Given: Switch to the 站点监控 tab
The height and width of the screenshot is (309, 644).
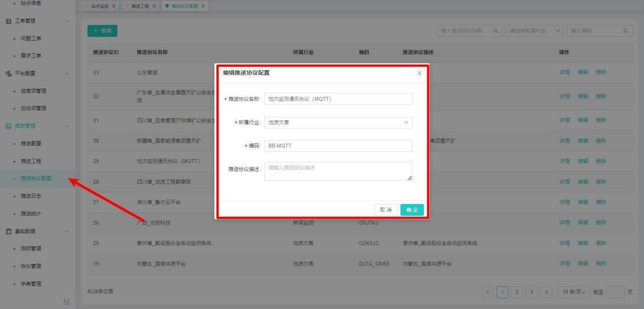Looking at the screenshot, I should pos(97,6).
